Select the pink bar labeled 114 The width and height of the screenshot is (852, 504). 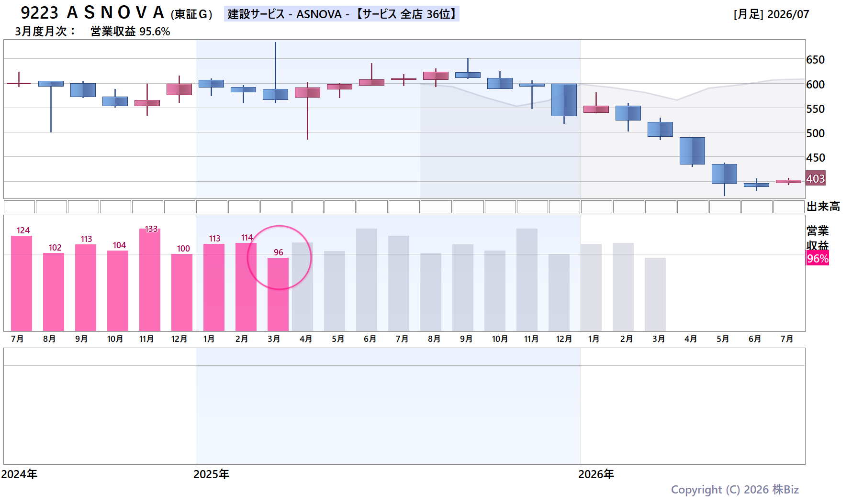[x=246, y=287]
